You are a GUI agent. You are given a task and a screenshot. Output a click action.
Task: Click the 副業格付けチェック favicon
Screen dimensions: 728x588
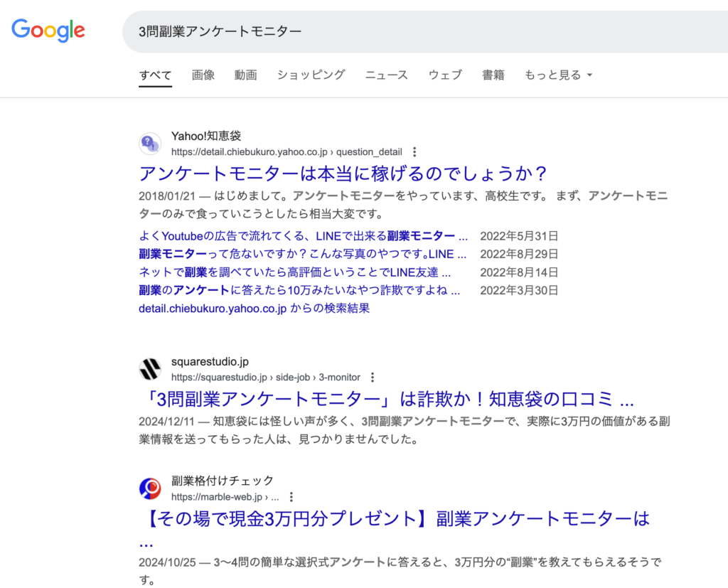(x=150, y=488)
